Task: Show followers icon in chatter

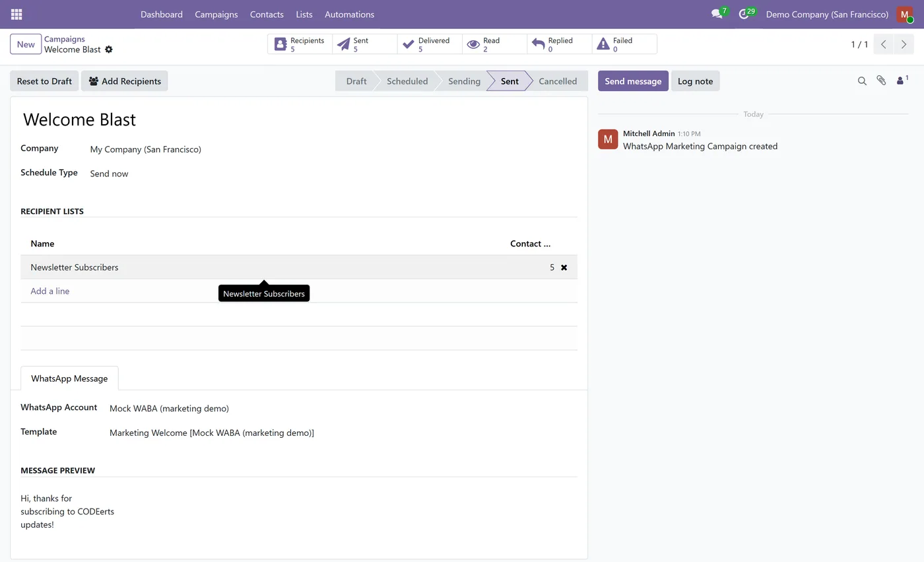Action: point(902,81)
